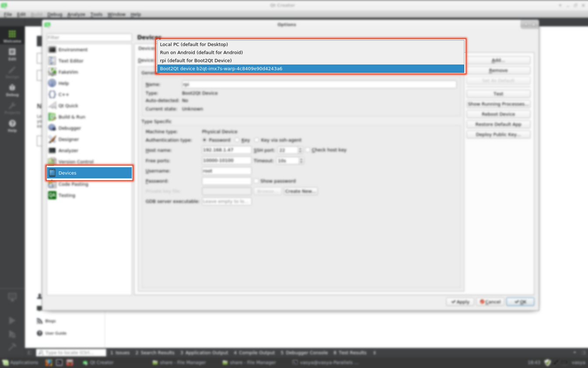Click Free ports input field
This screenshot has height=368, width=588.
point(227,161)
